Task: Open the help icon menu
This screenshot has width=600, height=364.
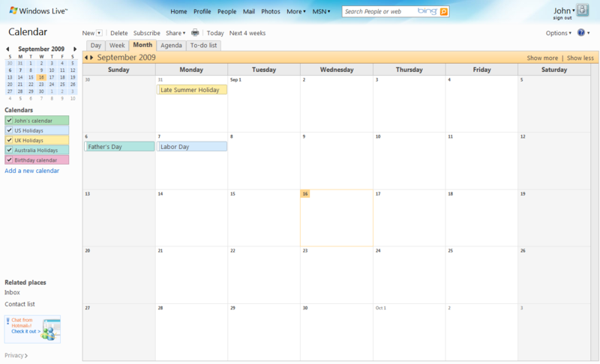Action: click(x=583, y=33)
